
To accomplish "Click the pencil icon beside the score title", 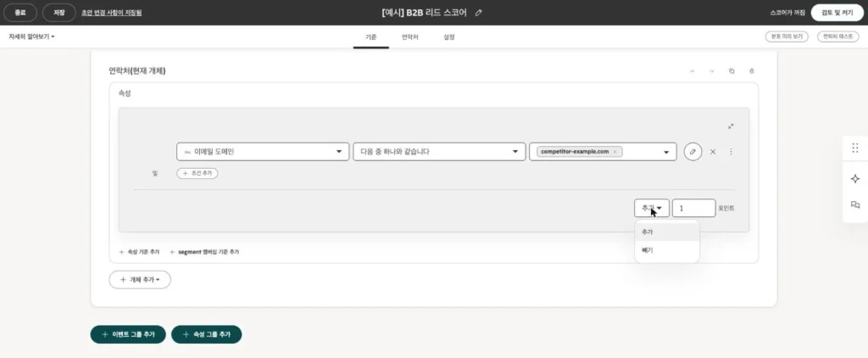I will 479,13.
